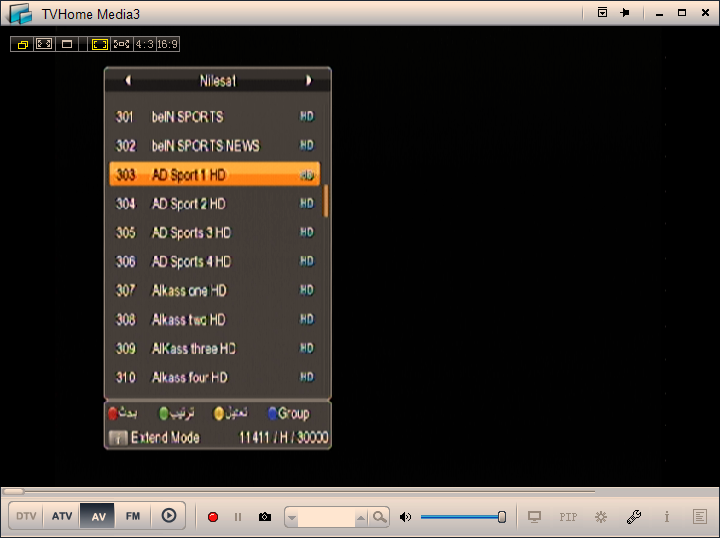Switch to DTV input mode

pyautogui.click(x=26, y=516)
